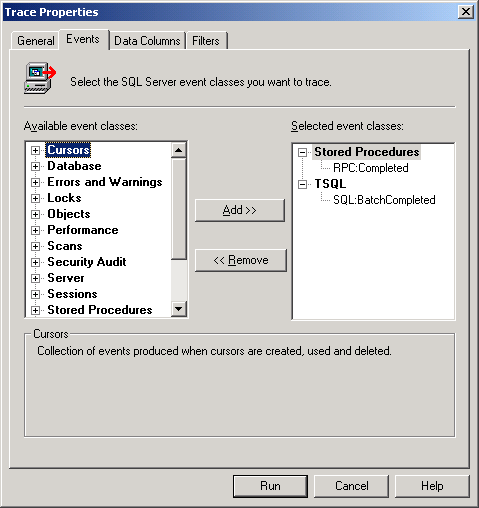Collapse the TSQL node
Screen dimensions: 479x508
click(302, 184)
